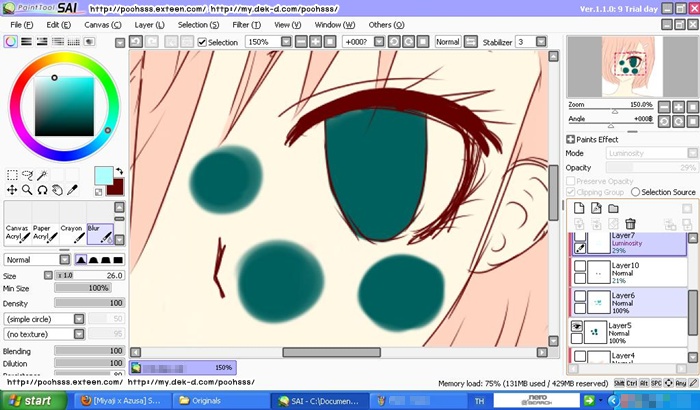
Task: Open the color panel options dropdown arrow
Action: tap(120, 43)
